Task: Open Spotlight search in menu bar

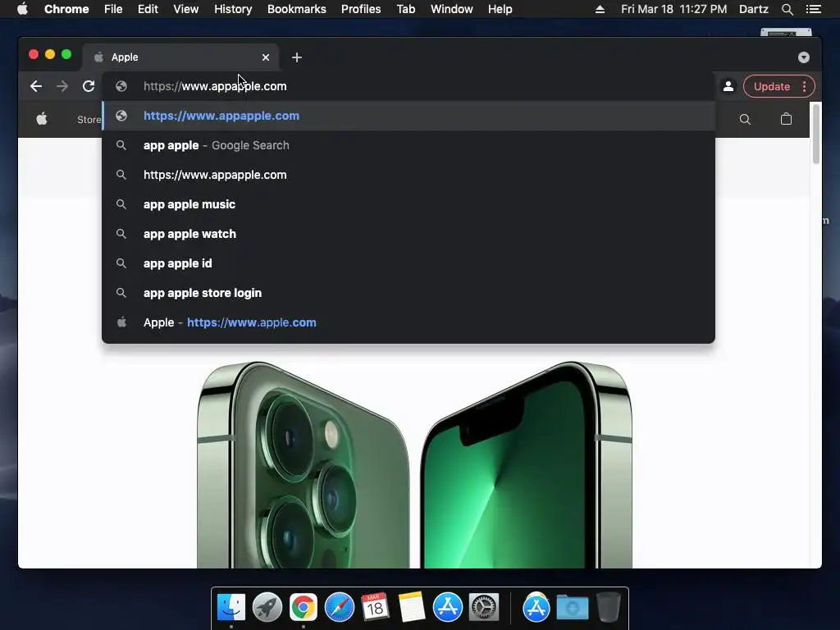Action: [787, 9]
